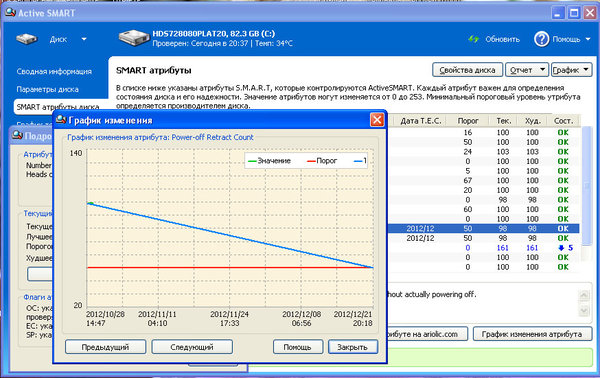Image resolution: width=600 pixels, height=378 pixels.
Task: Sort table by Дата T.E.C. column header
Action: click(x=421, y=121)
